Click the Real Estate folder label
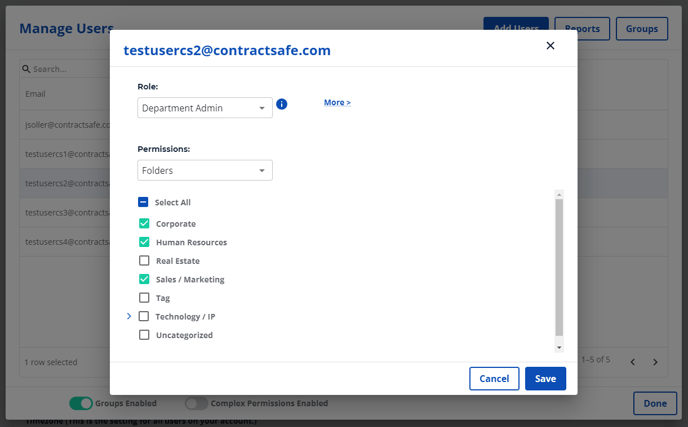 coord(178,261)
